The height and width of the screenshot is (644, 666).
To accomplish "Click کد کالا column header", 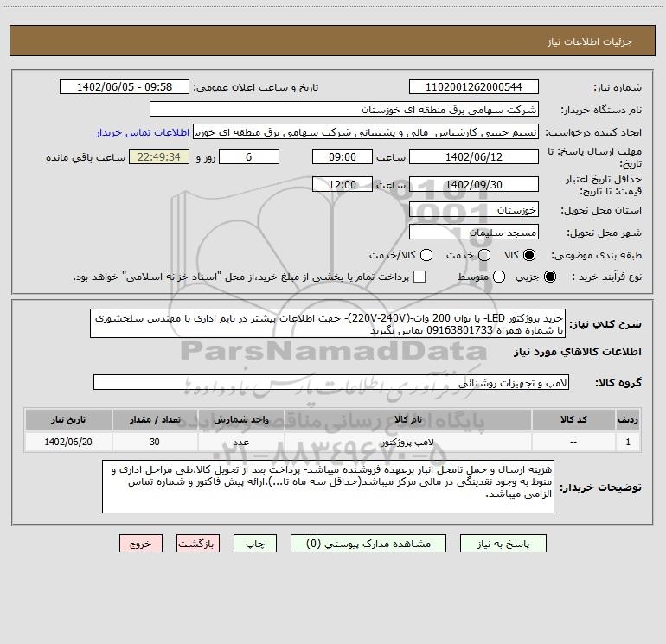I will (573, 419).
